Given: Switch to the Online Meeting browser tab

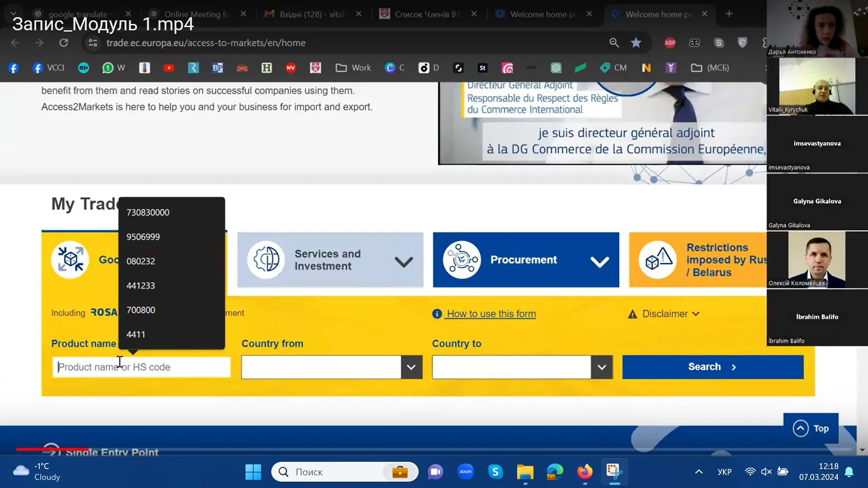Looking at the screenshot, I should [197, 14].
